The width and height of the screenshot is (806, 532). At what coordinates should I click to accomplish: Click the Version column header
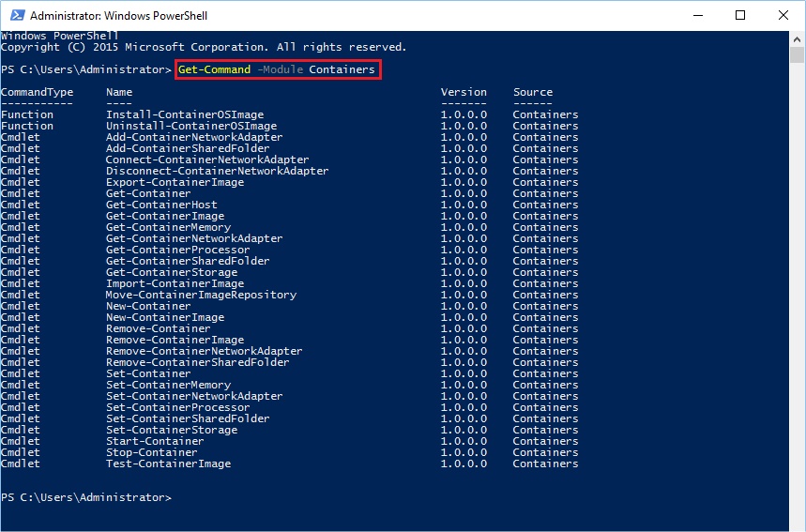(464, 92)
